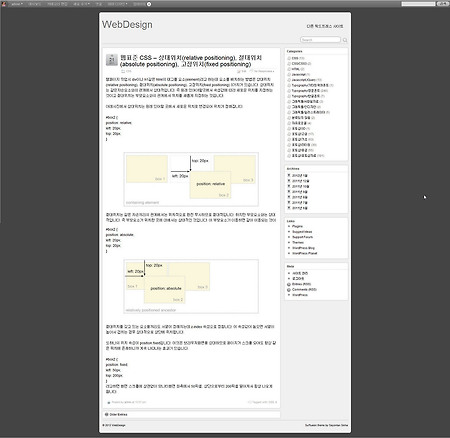The width and height of the screenshot is (450, 438).
Task: Click the Categories widget heading
Action: click(x=294, y=51)
